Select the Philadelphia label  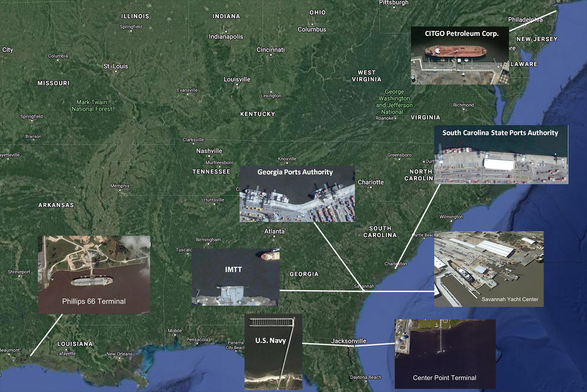[525, 19]
